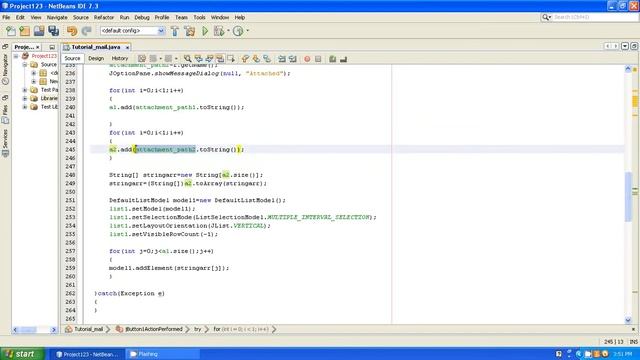Click the editor scroll down arrow
640x360 pixels.
(x=628, y=320)
